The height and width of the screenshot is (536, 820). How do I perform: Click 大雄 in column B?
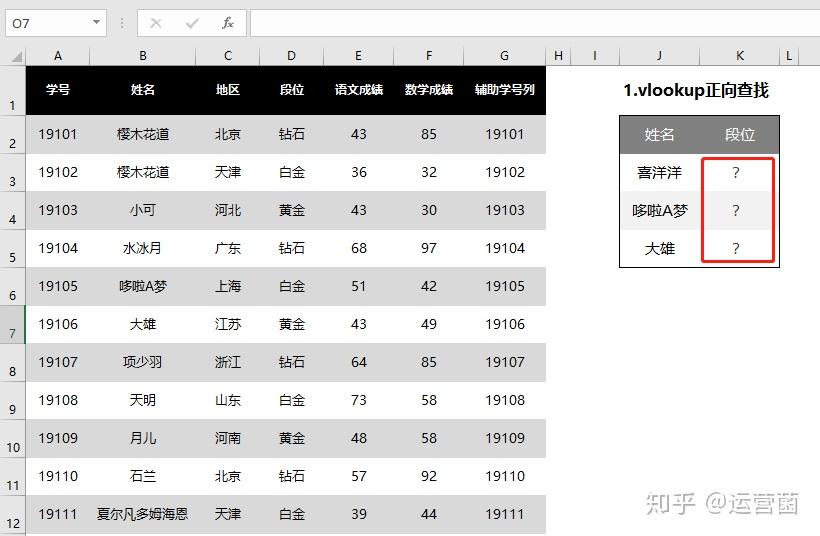point(142,324)
